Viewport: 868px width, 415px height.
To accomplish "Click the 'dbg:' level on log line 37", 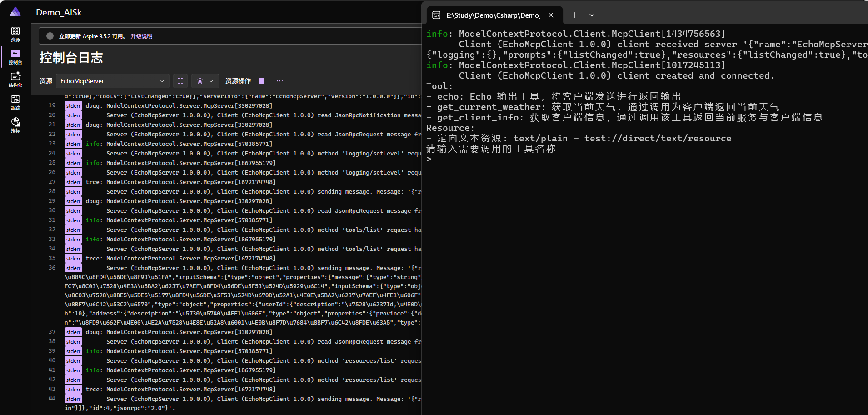I will pyautogui.click(x=94, y=332).
